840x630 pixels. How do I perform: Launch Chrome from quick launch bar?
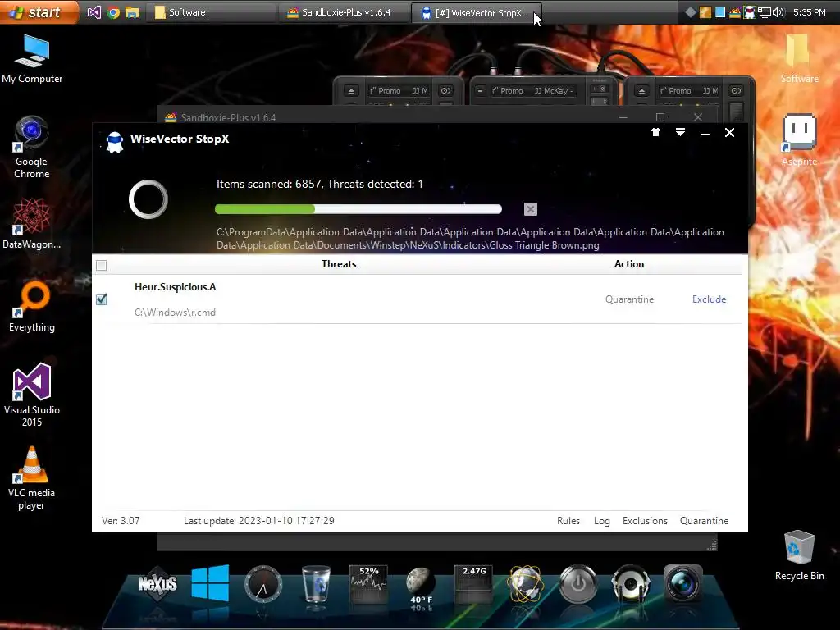[113, 12]
